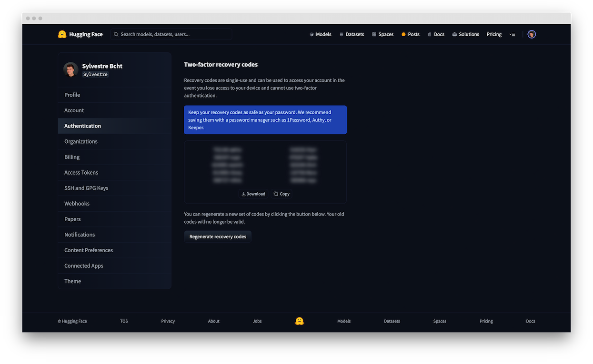This screenshot has width=593, height=364.
Task: Open SSH and GPG Keys settings
Action: [86, 188]
